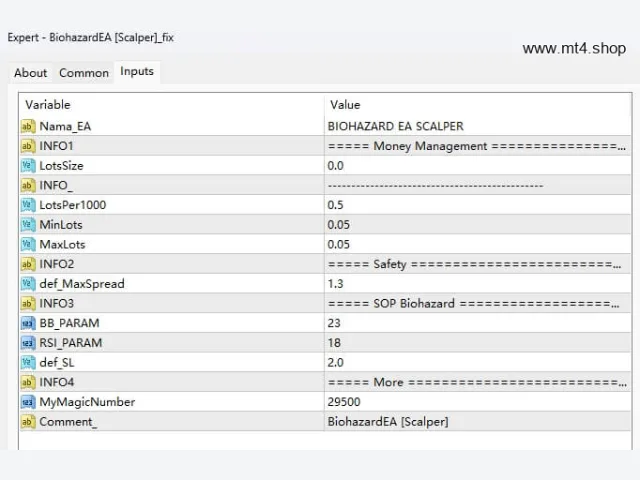
Task: Select the MaxLots variable name
Action: [x=62, y=244]
